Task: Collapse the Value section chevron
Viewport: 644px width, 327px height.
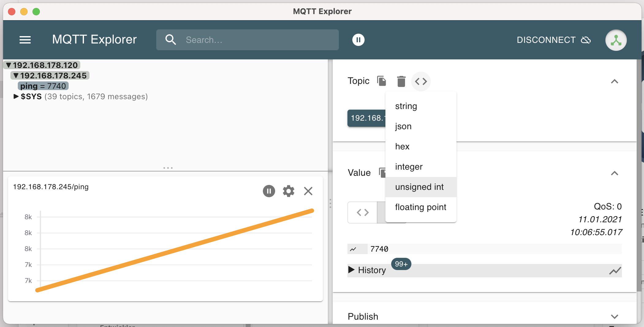Action: coord(615,173)
